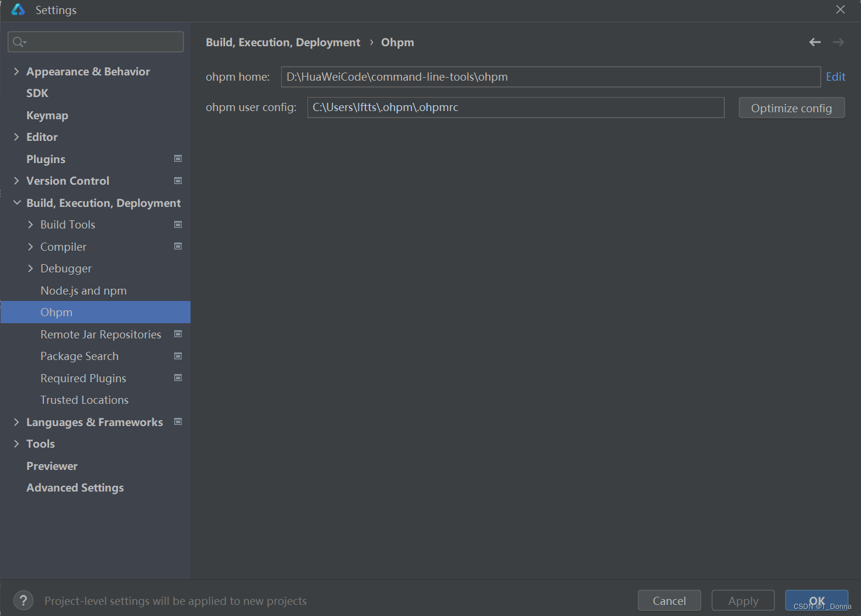Go forward with the right arrow icon
Image resolution: width=861 pixels, height=616 pixels.
click(x=838, y=42)
